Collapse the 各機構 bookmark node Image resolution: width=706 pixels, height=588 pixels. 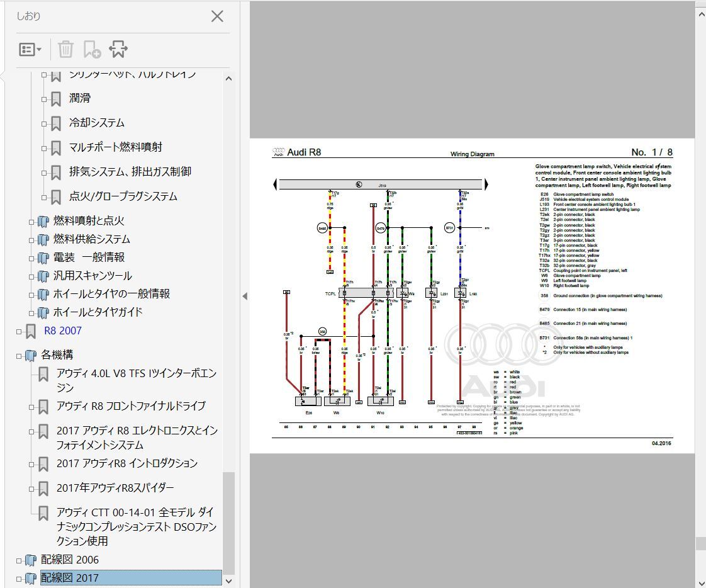(x=18, y=356)
